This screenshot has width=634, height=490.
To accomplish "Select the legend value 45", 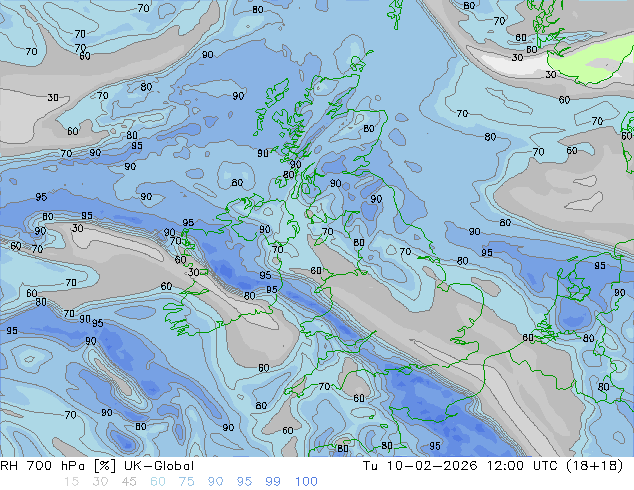I will pos(129,482).
